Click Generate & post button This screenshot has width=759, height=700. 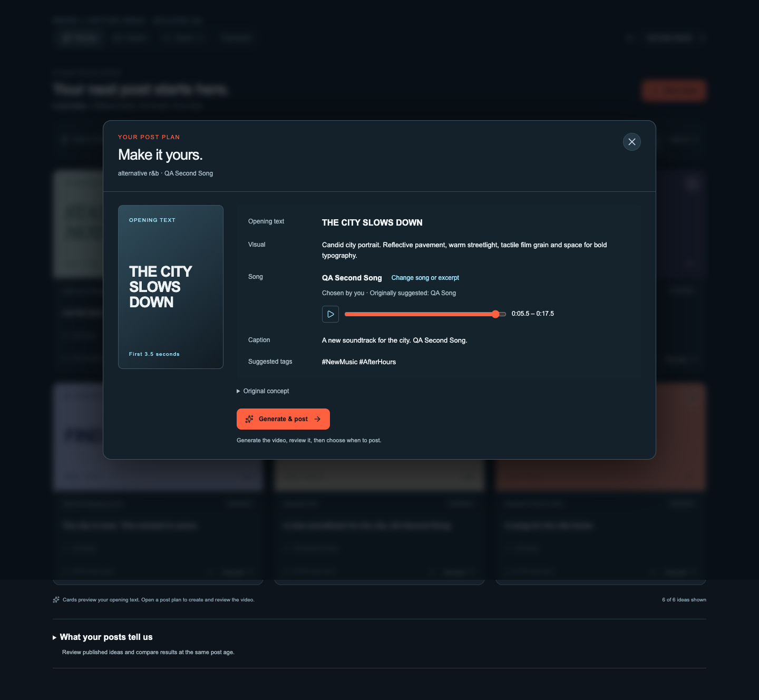283,419
